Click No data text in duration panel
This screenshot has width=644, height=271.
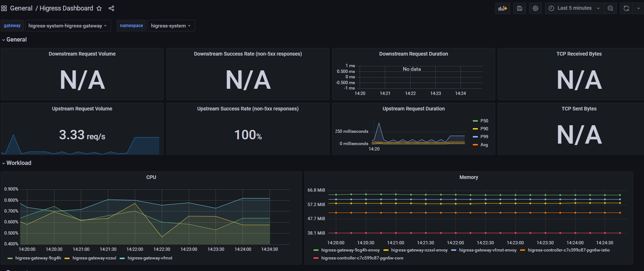[x=412, y=69]
